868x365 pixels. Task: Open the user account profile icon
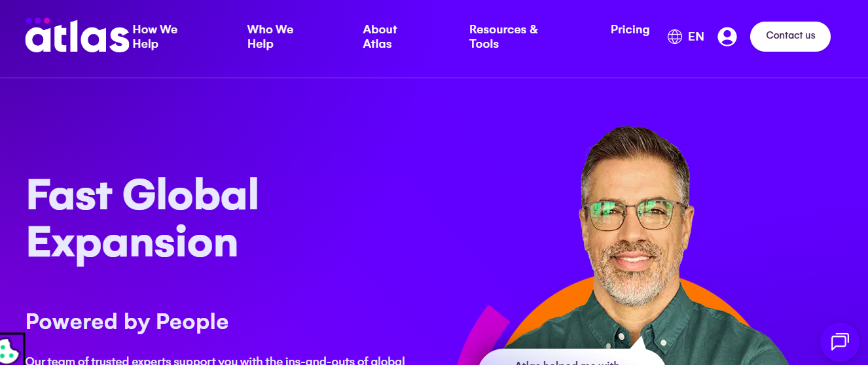(727, 37)
